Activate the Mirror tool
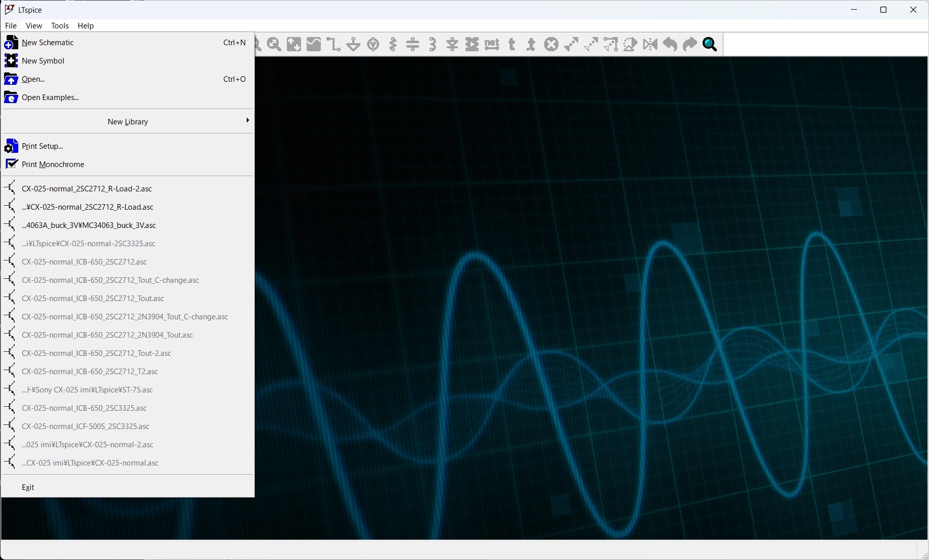Viewport: 929px width, 560px height. [650, 45]
